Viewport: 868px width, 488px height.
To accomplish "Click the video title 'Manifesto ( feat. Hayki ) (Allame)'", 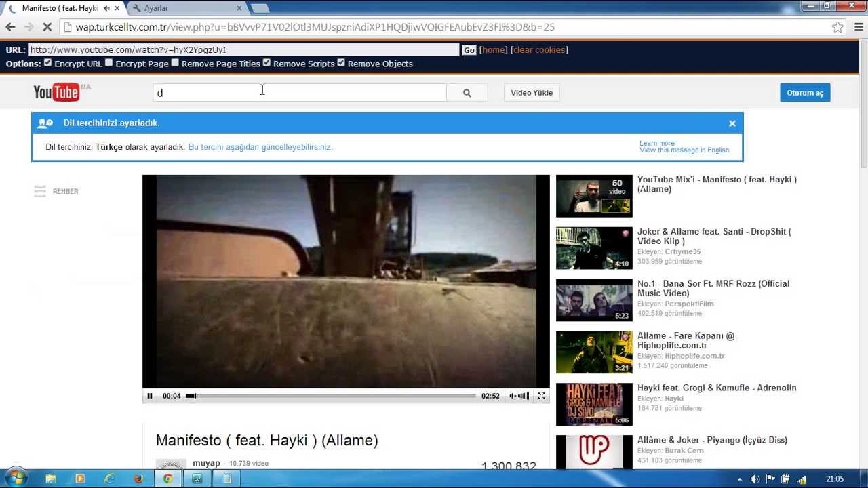I will click(x=267, y=441).
